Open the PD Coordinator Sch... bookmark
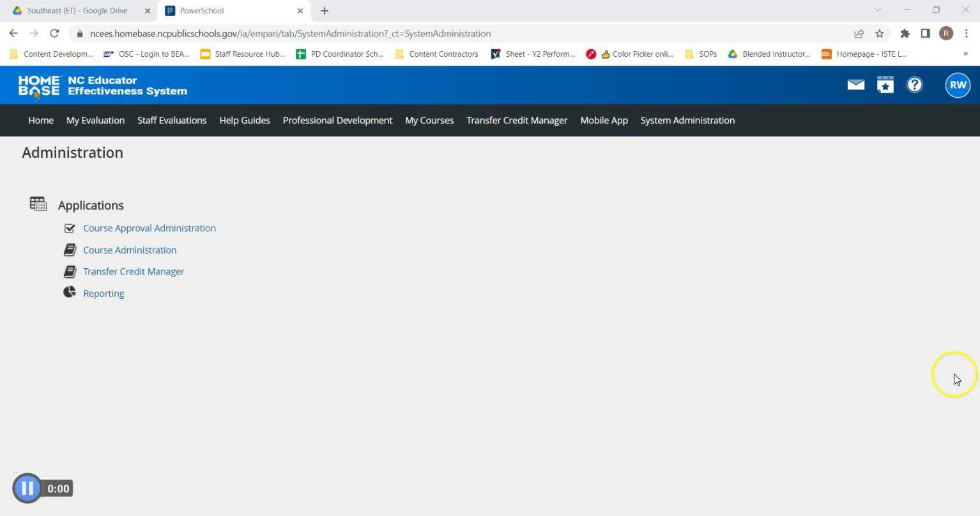The image size is (980, 516). point(339,54)
